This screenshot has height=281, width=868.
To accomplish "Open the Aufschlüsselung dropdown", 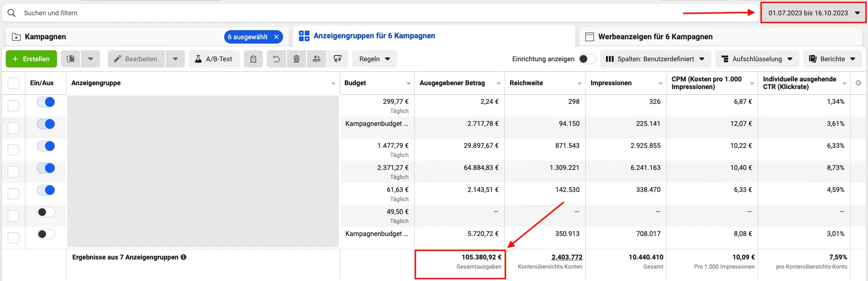I will click(757, 59).
